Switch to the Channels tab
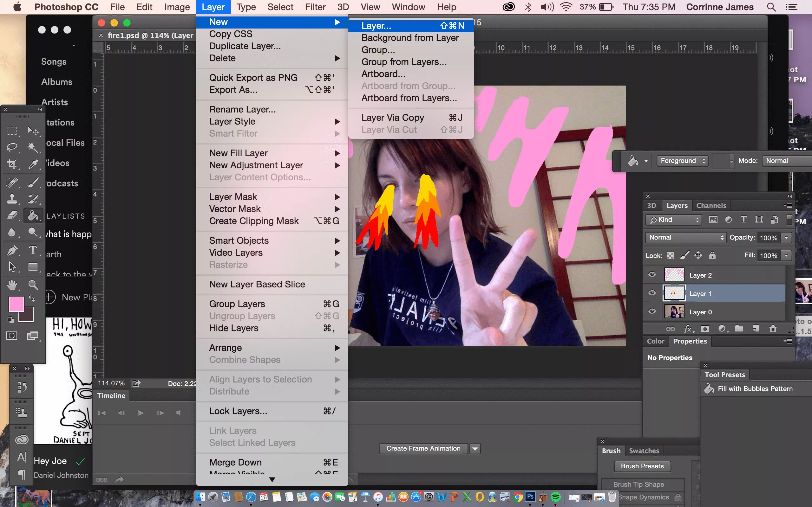 [x=711, y=206]
